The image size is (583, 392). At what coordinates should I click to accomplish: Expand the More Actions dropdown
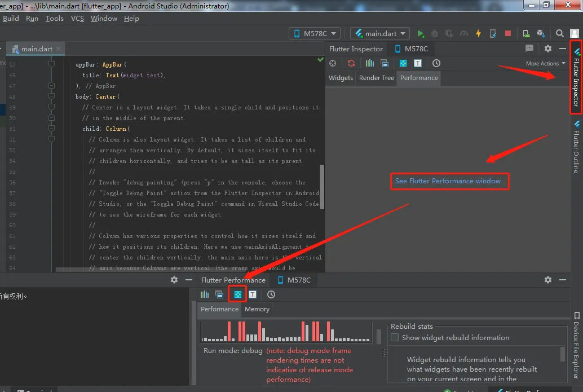coord(545,64)
